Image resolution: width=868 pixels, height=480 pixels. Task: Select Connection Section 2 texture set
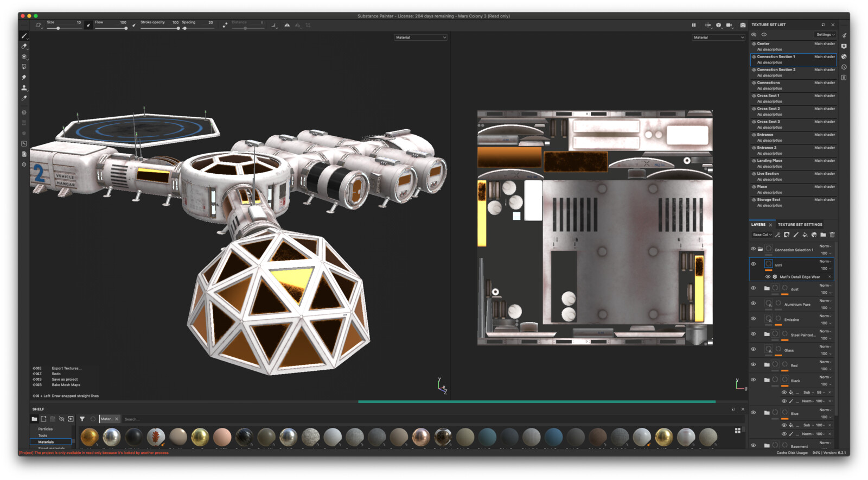tap(794, 72)
